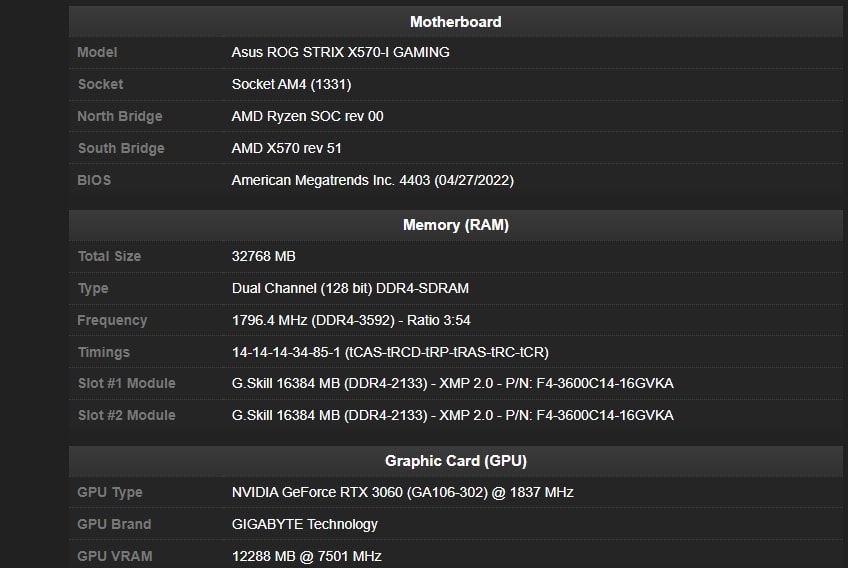
Task: Select the Slot #1 G.Skill module value
Action: tap(453, 384)
